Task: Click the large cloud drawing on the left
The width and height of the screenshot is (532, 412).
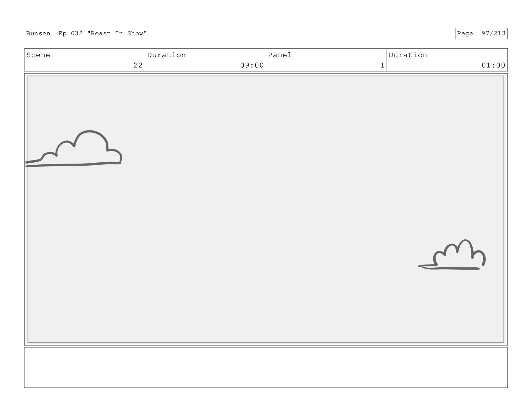Action: pos(74,149)
